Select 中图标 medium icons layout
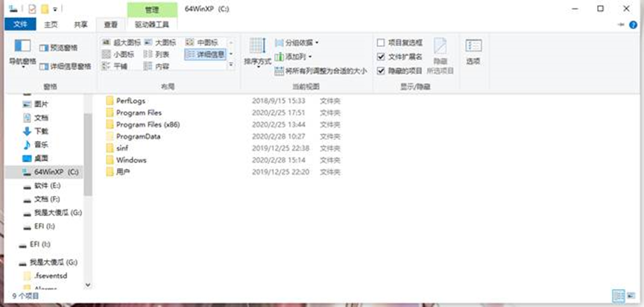The image size is (644, 307). point(202,42)
